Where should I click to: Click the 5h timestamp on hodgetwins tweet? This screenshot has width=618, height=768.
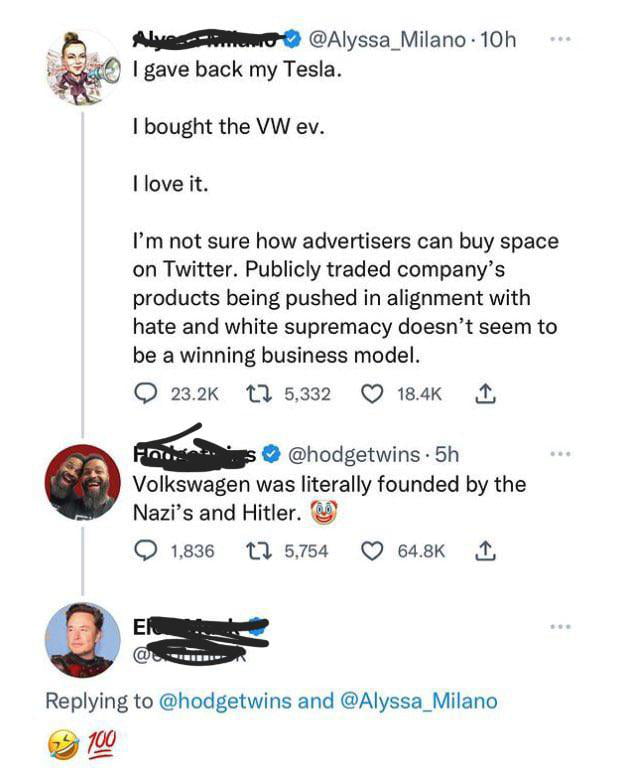pyautogui.click(x=446, y=455)
